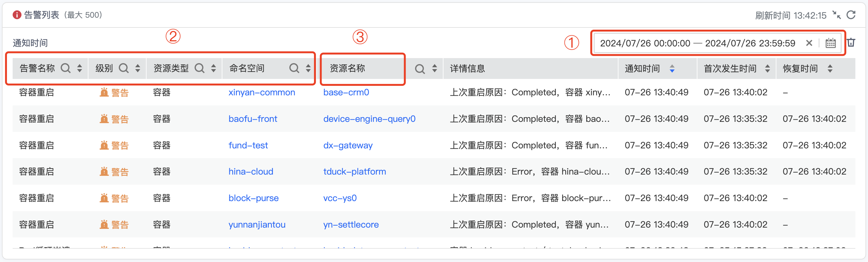Sort by 告警名称 column arrows
The image size is (868, 262).
pos(80,68)
